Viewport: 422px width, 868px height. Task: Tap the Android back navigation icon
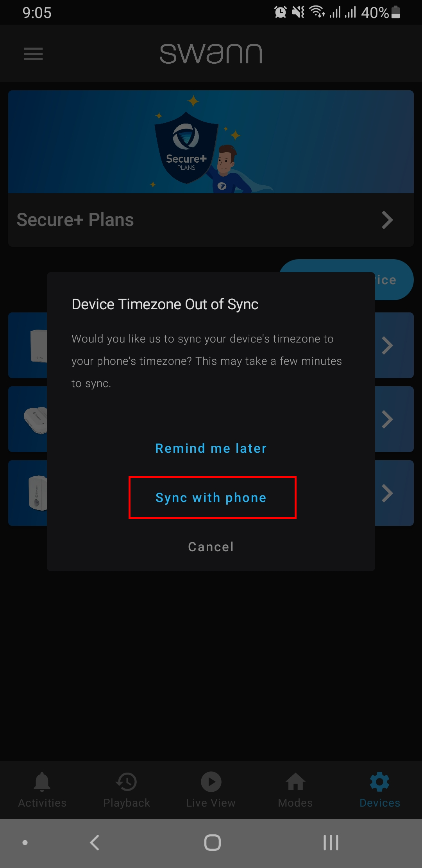click(95, 843)
